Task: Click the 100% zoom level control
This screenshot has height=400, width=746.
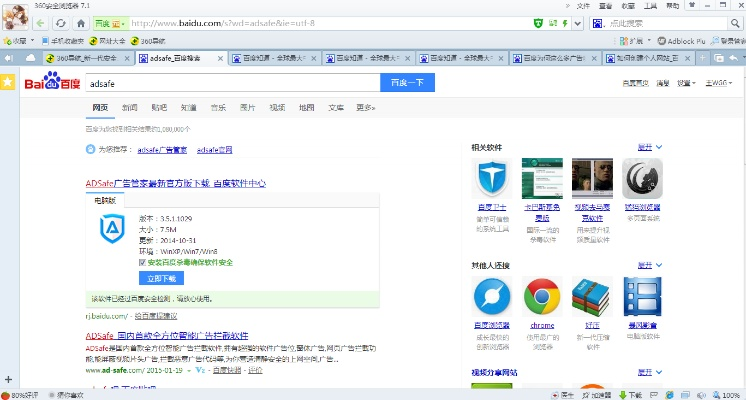Action: point(726,395)
